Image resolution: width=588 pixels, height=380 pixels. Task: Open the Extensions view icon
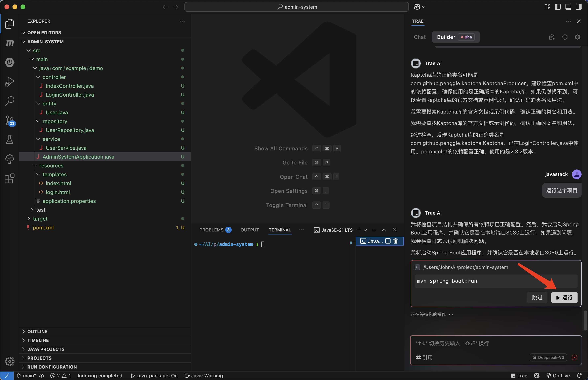10,178
